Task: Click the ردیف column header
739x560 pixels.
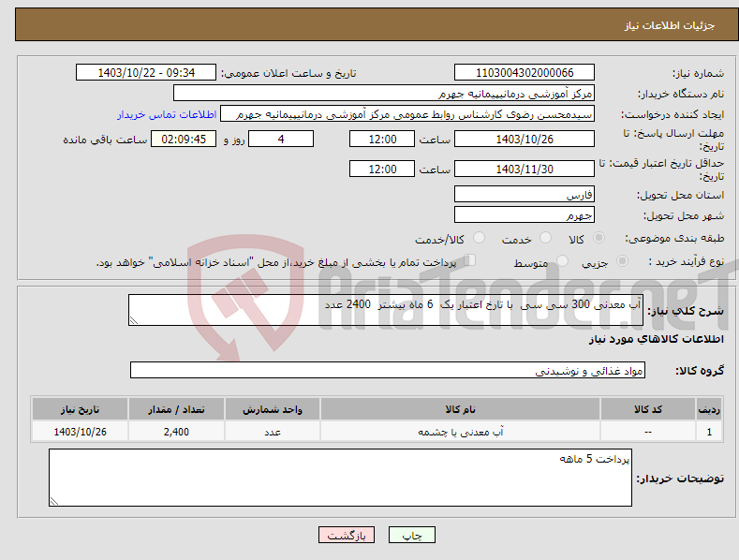Action: (x=709, y=409)
